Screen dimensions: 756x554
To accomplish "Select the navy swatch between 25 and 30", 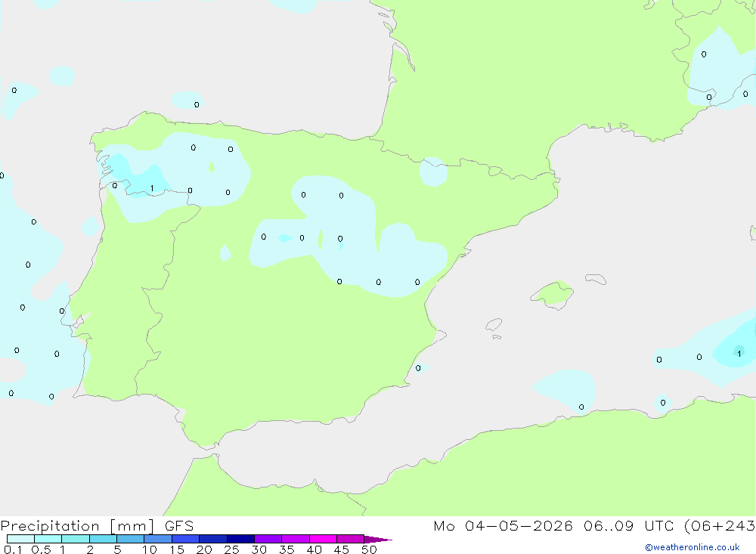I will coord(240,539).
